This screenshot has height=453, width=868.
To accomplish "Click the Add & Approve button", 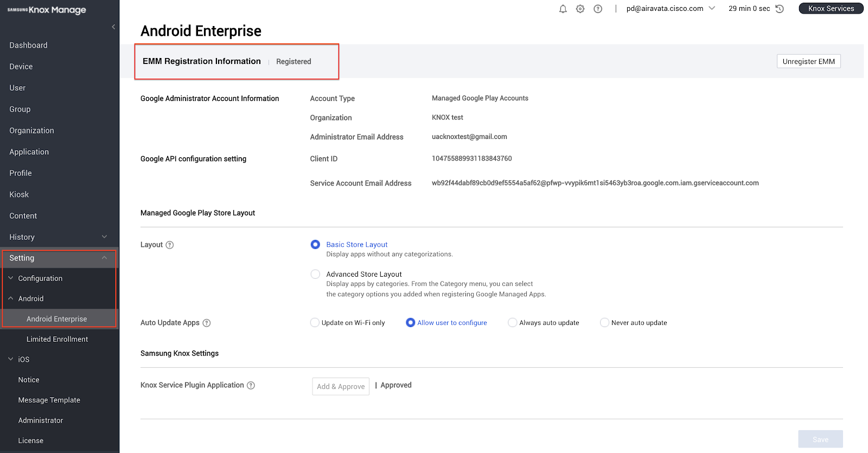I will pyautogui.click(x=341, y=386).
